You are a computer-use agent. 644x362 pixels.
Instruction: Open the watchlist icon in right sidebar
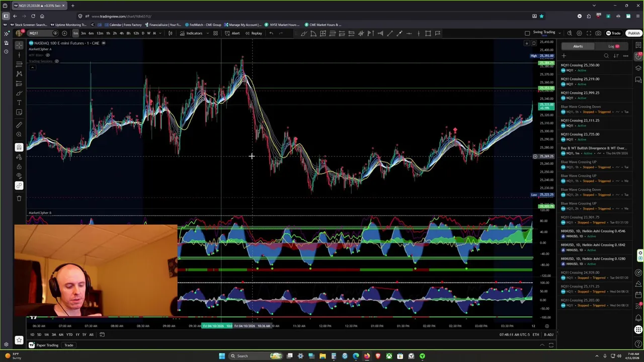tap(638, 45)
